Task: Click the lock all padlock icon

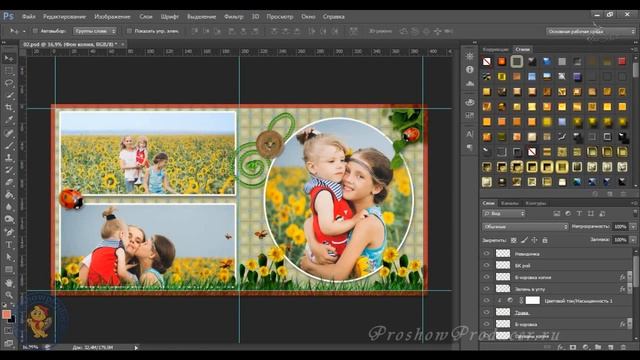Action: pyautogui.click(x=545, y=240)
